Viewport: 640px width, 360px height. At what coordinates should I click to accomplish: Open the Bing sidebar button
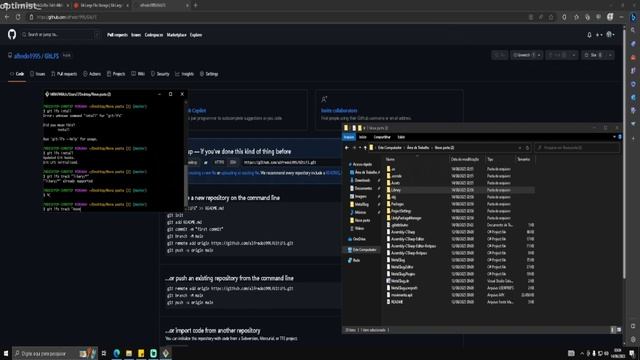[x=633, y=17]
